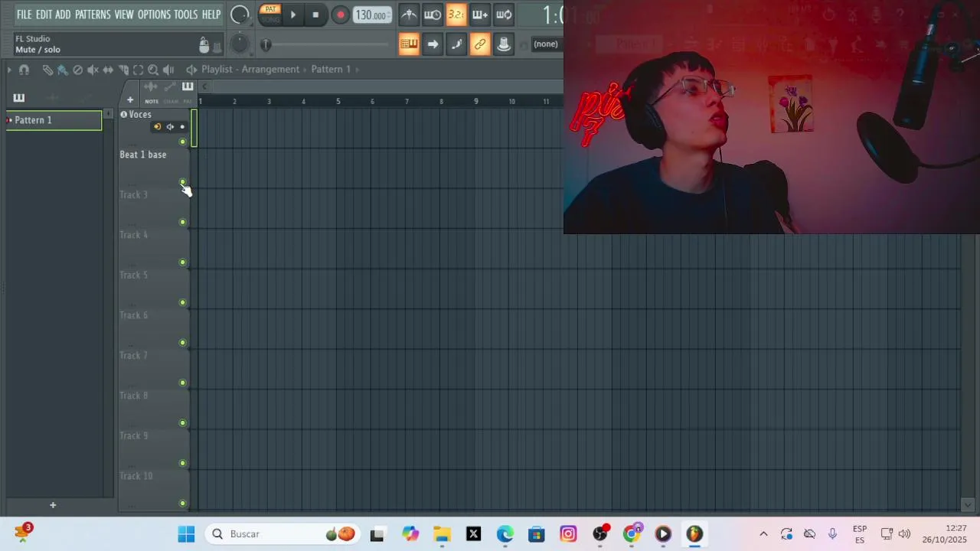Switch to NOTE clip mode
980x551 pixels.
[152, 102]
